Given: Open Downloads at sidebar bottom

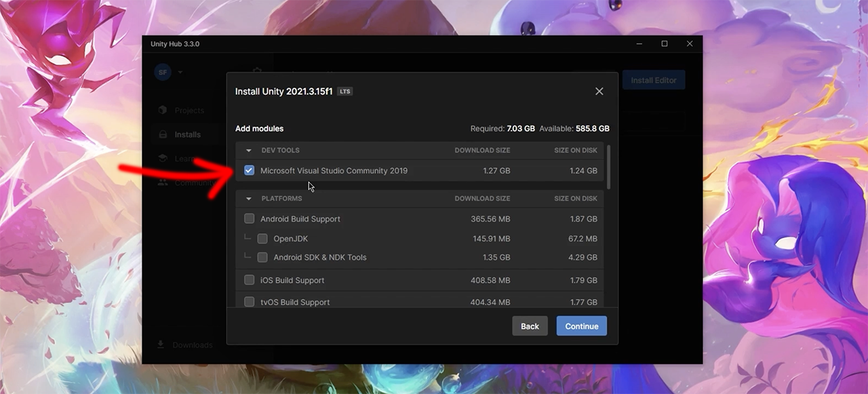Looking at the screenshot, I should pos(192,344).
